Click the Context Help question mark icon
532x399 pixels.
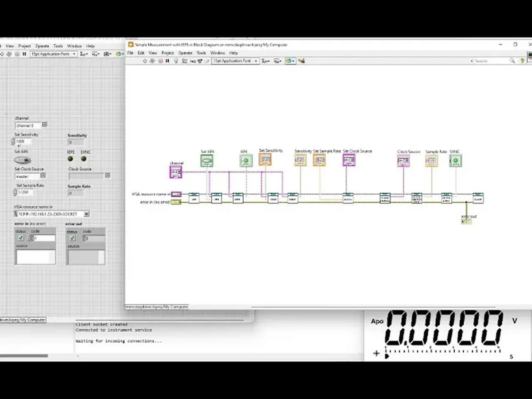[x=522, y=61]
